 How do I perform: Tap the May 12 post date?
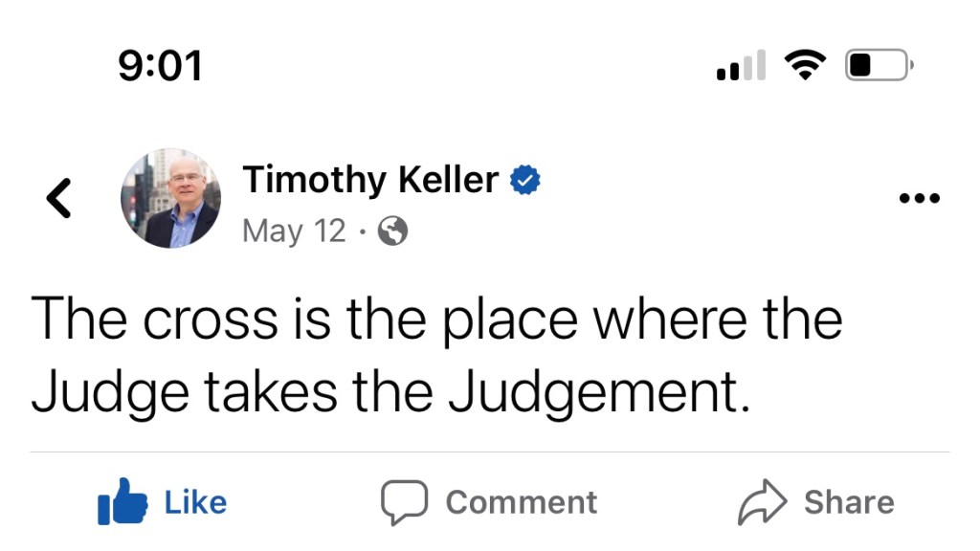coord(294,231)
